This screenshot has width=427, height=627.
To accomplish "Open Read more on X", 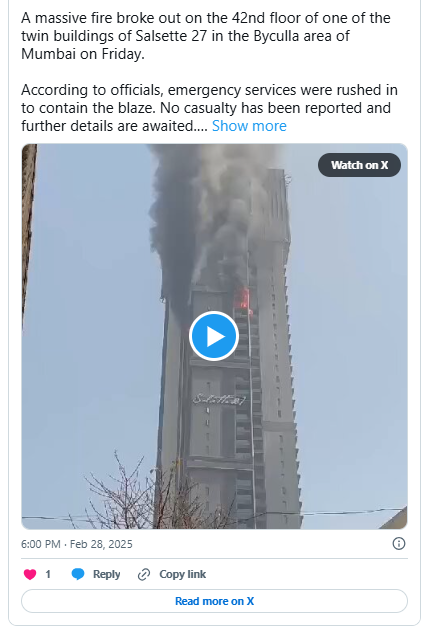I will pyautogui.click(x=214, y=601).
